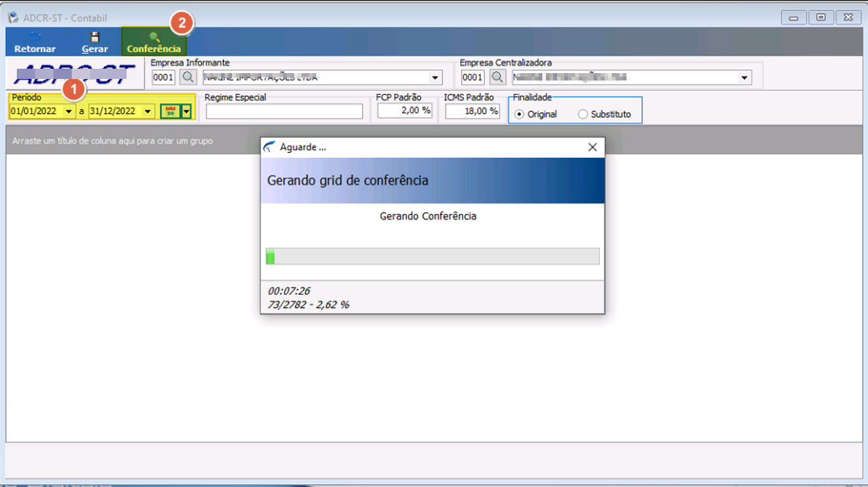Click the 'Gerando grid de conferência' heading
The width and height of the screenshot is (868, 487).
point(348,180)
